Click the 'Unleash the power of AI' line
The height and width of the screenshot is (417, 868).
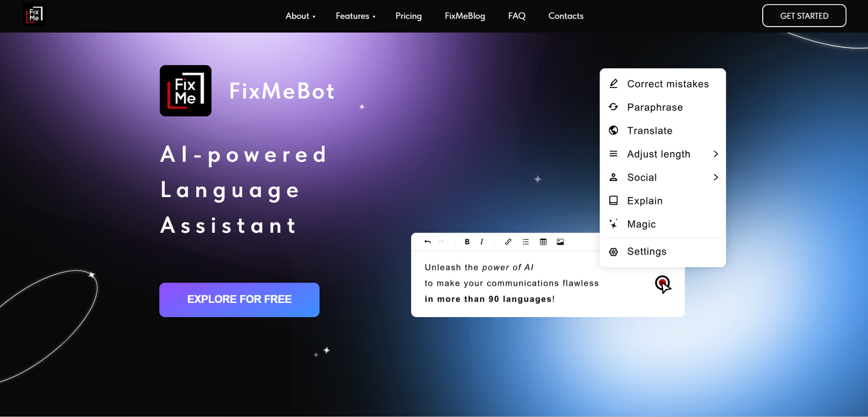tap(479, 267)
